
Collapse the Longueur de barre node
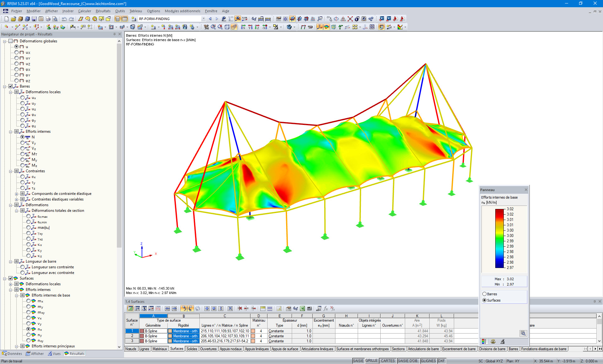coord(10,261)
